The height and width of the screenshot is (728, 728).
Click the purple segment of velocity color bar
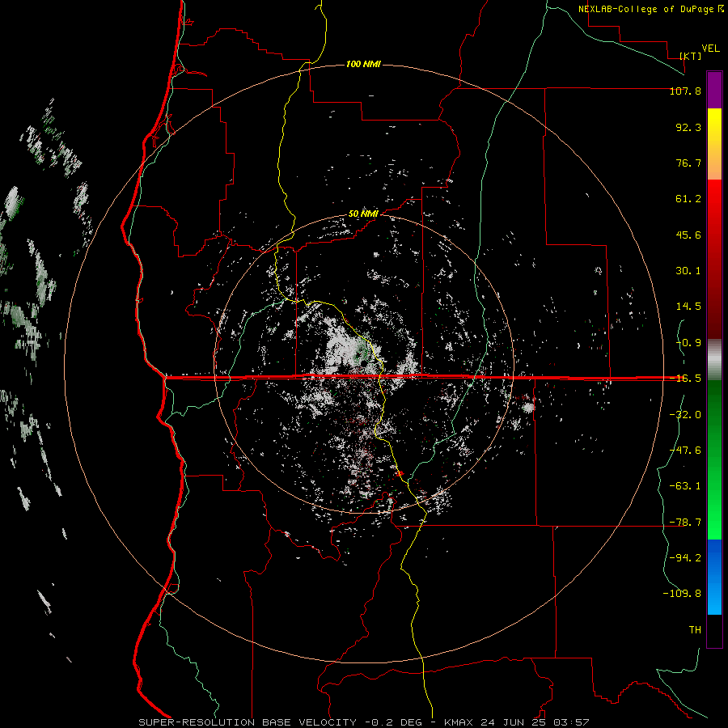714,90
